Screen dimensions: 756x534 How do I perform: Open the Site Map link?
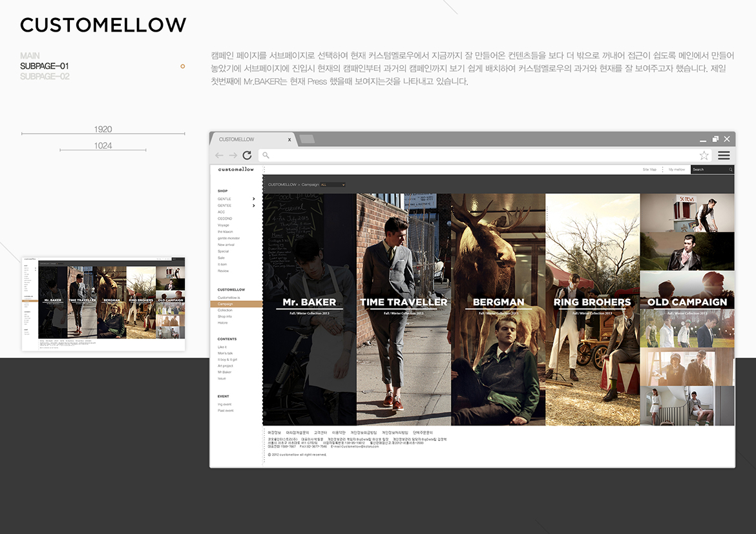649,170
